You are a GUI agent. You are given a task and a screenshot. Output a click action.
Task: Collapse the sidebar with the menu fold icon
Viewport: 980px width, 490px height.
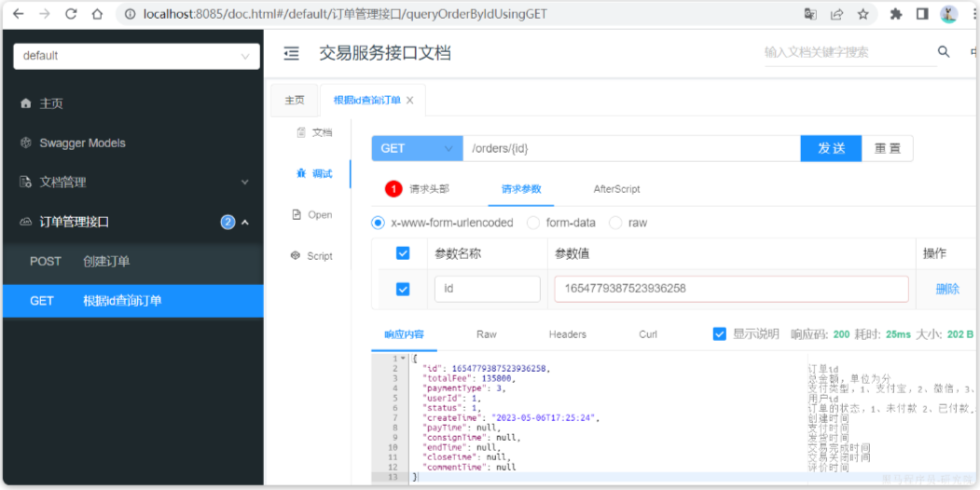[x=291, y=54]
